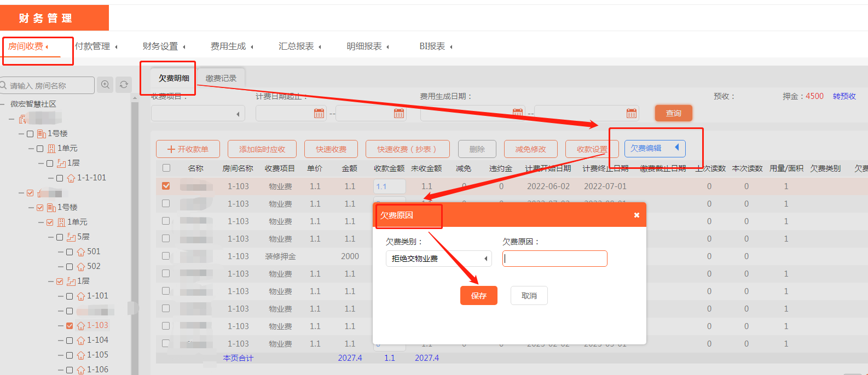Screen dimensions: 868x375
Task: Open the 汇总报表 menu
Action: pyautogui.click(x=299, y=46)
